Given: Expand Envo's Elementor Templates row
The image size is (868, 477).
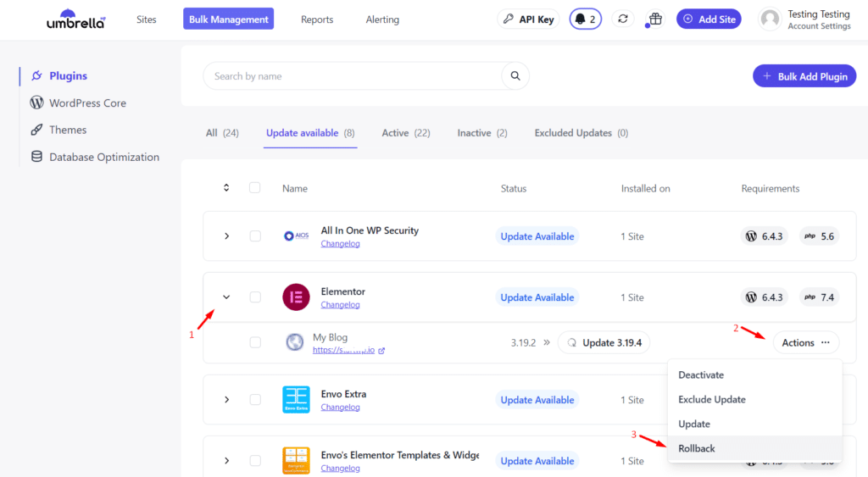Looking at the screenshot, I should click(x=226, y=460).
